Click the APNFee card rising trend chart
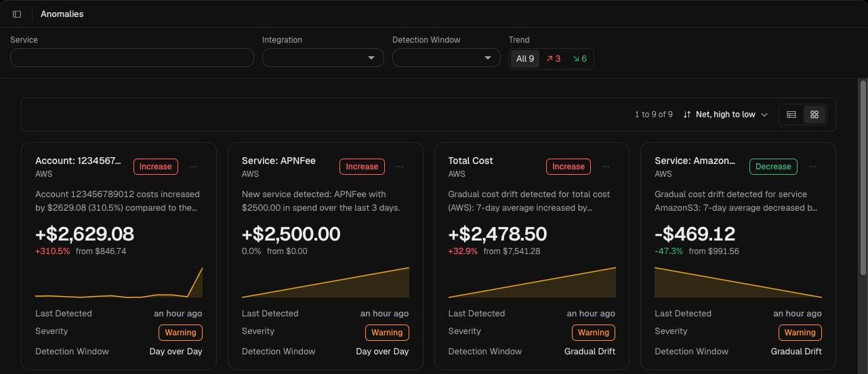 tap(325, 283)
